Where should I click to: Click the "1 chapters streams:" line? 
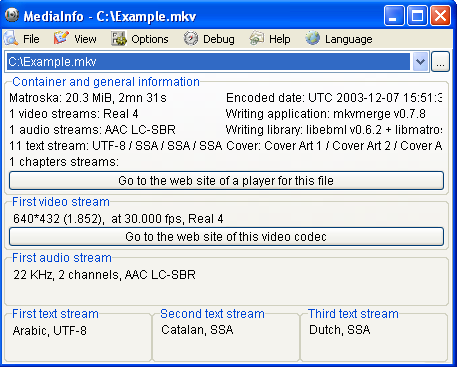click(64, 162)
